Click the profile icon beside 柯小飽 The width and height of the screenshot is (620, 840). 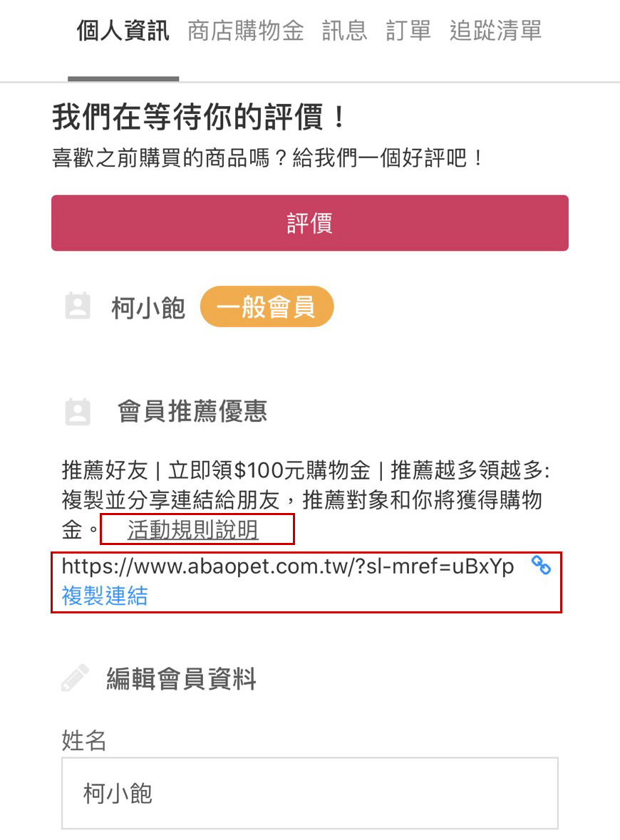click(78, 306)
